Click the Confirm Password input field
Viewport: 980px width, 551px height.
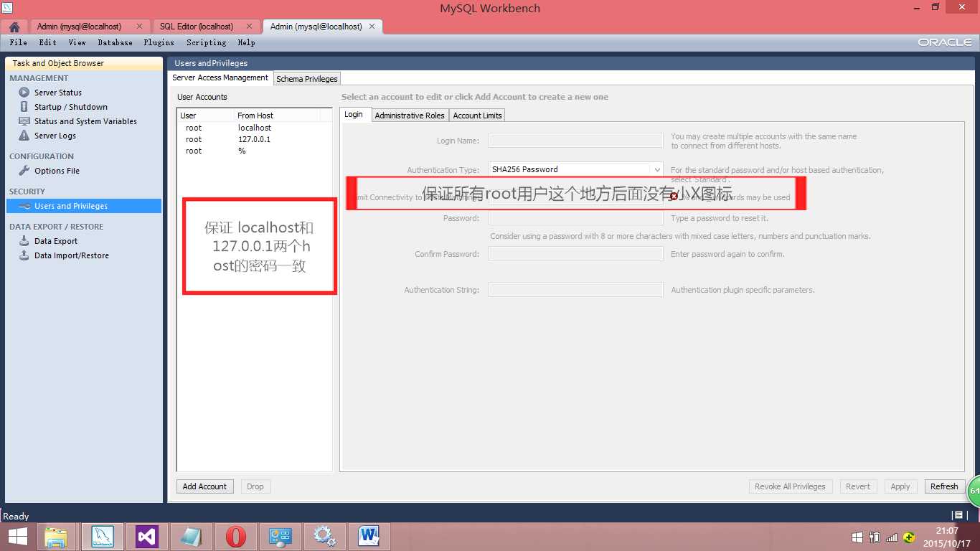(x=575, y=254)
